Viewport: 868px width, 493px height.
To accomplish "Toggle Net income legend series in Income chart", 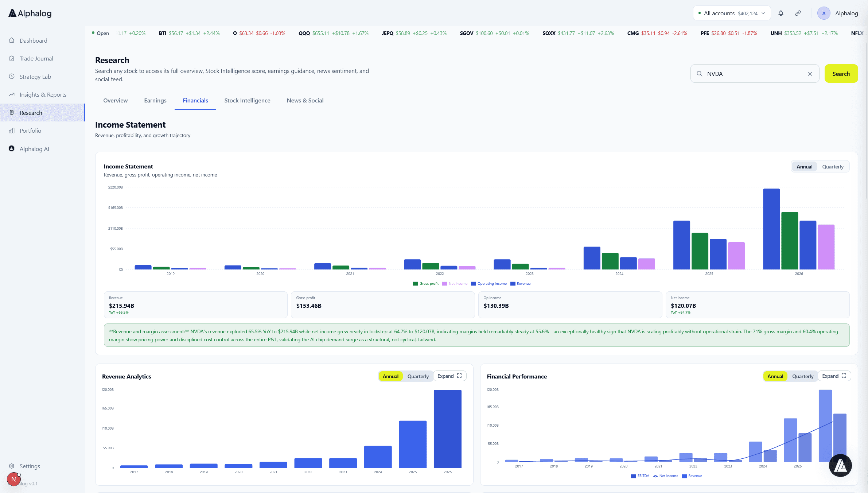I will 455,284.
